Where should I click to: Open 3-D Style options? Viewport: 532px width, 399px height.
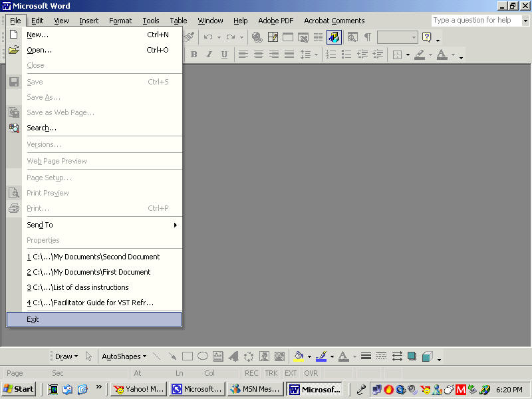pos(428,356)
